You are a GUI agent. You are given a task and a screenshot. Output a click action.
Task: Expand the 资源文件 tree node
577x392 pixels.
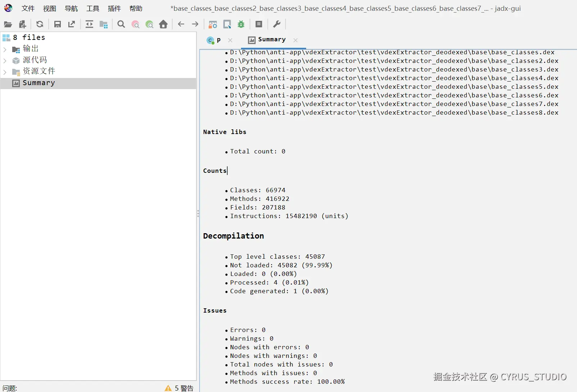coord(5,72)
